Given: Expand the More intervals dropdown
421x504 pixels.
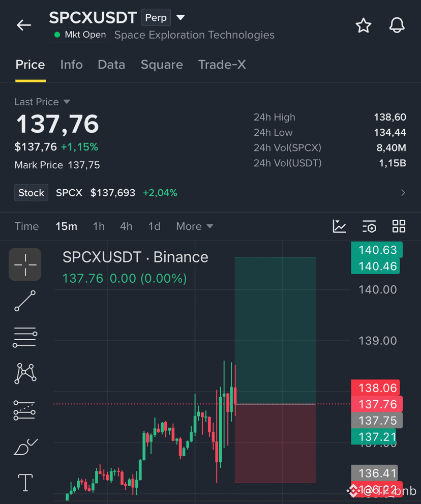Looking at the screenshot, I should (x=194, y=226).
